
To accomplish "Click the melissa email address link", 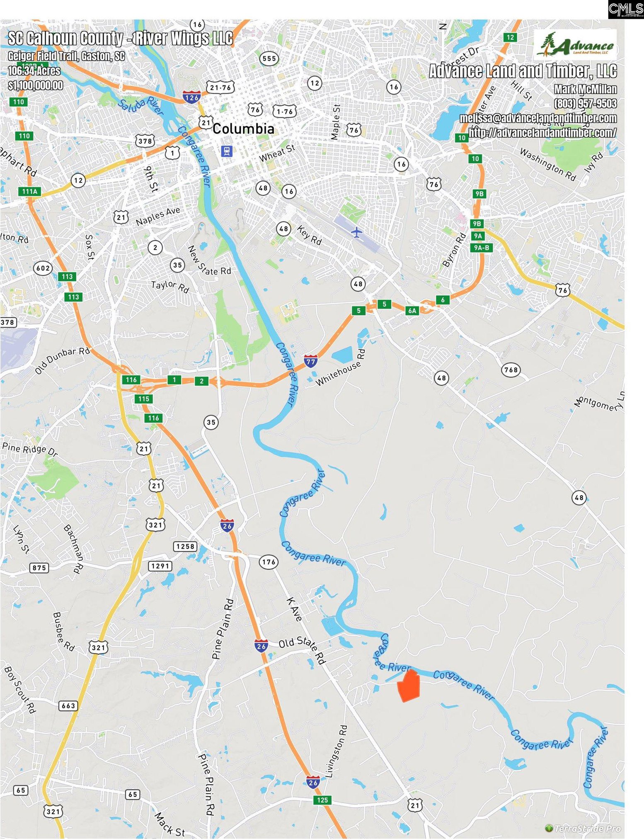I will [538, 118].
